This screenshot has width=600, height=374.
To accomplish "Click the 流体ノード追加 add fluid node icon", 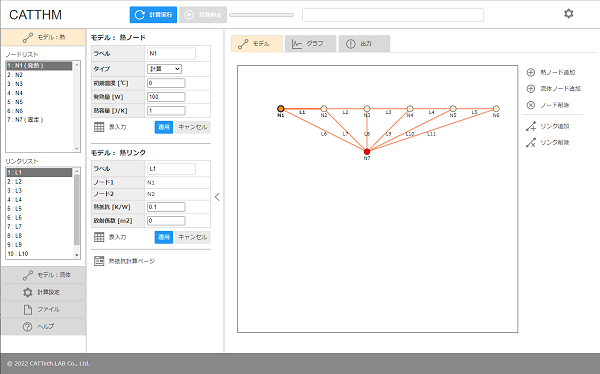I will [x=531, y=89].
